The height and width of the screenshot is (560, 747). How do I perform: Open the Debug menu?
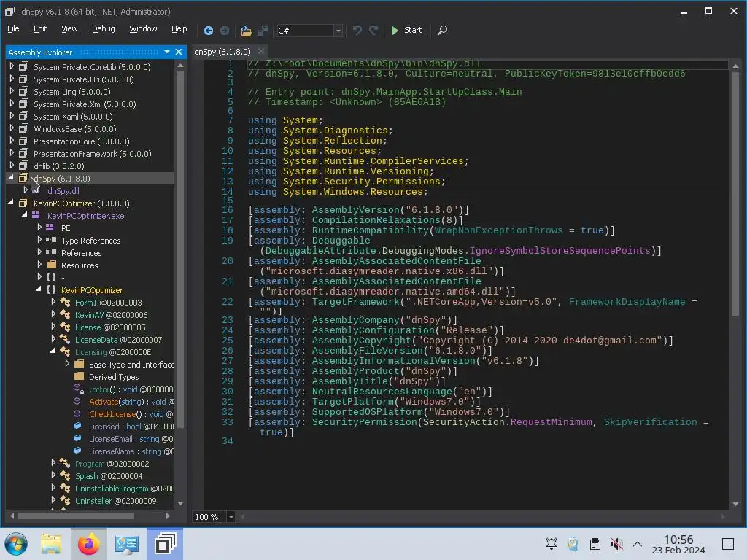pyautogui.click(x=103, y=28)
